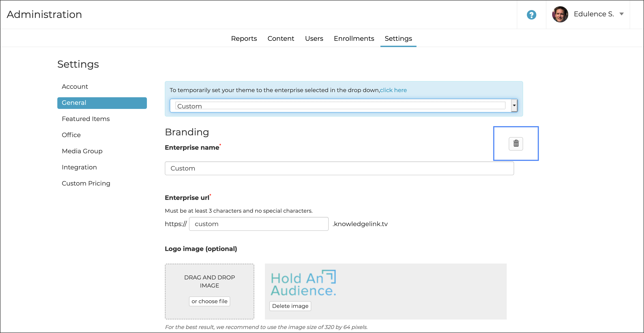644x333 pixels.
Task: Click the Hold An Audience logo preview
Action: click(x=303, y=283)
